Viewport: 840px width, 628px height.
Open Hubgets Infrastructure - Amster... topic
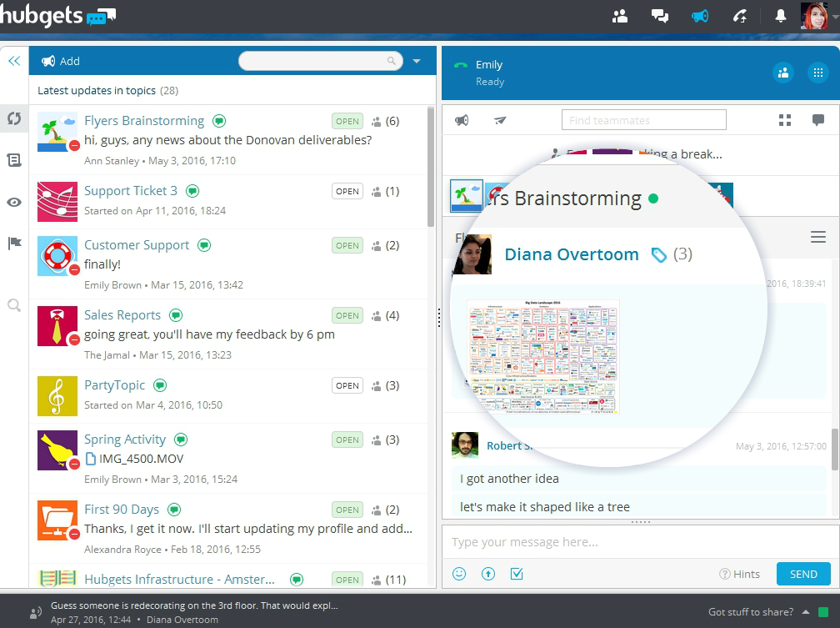coord(179,579)
